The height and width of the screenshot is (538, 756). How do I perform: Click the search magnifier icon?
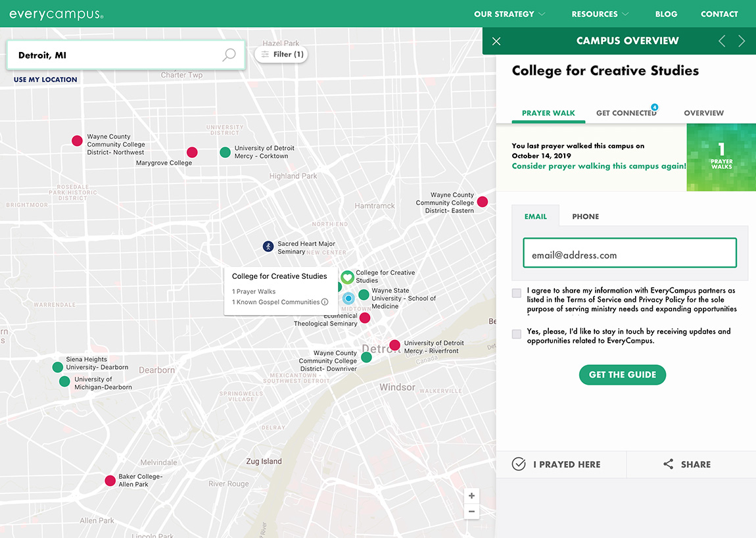pyautogui.click(x=229, y=55)
